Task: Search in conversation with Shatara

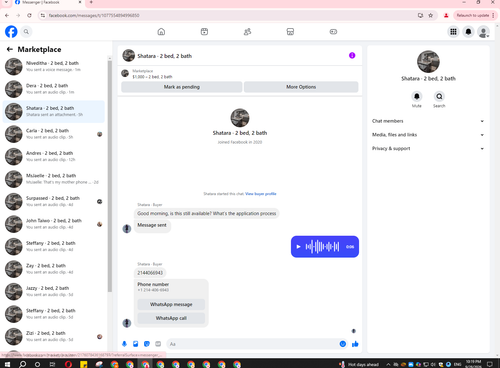Action: click(x=439, y=96)
